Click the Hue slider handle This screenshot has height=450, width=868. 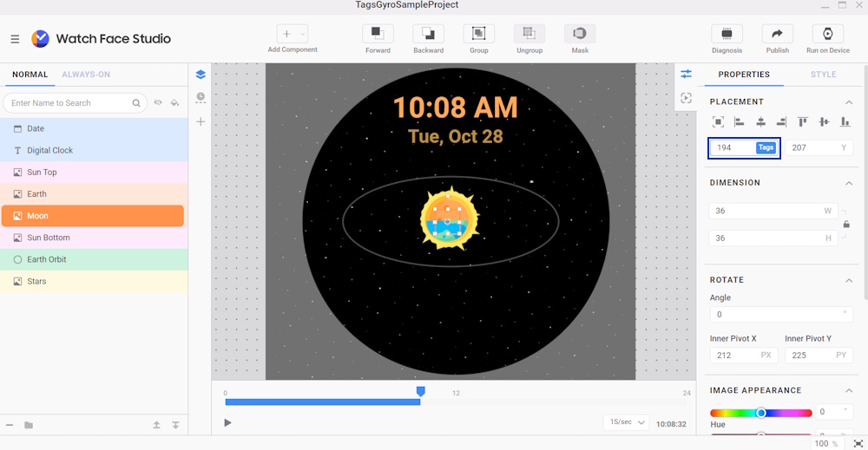[761, 413]
